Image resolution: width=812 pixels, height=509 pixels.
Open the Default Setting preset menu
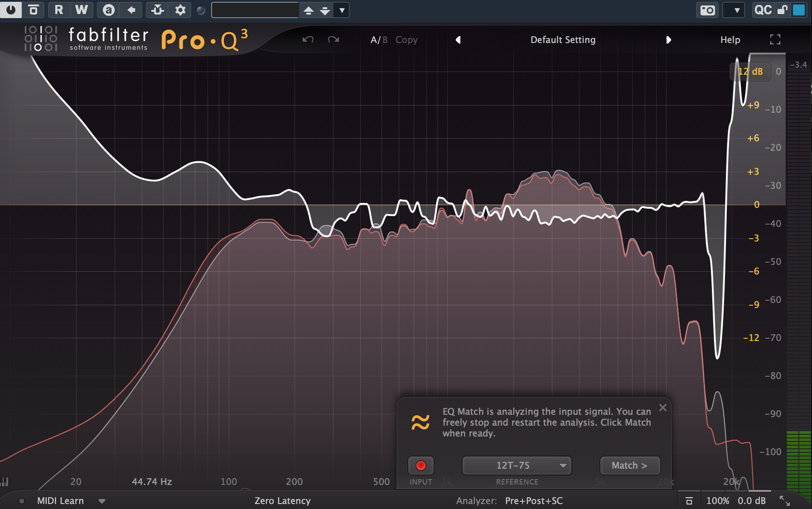pos(563,40)
